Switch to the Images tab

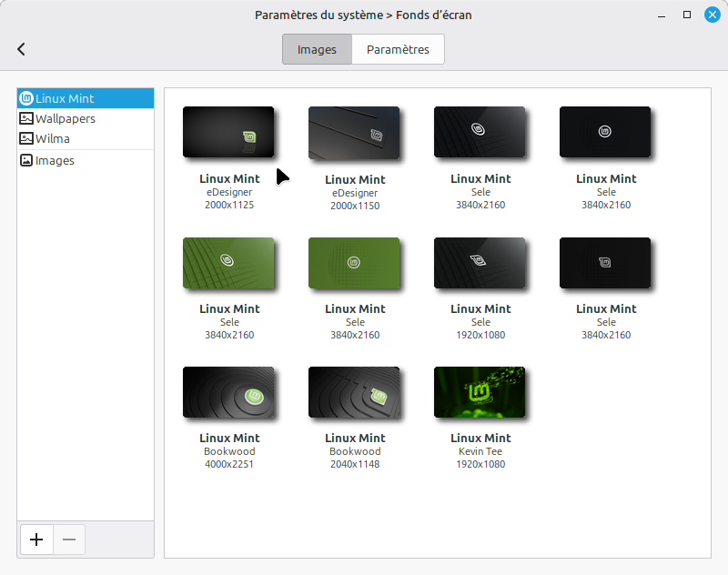pyautogui.click(x=317, y=49)
